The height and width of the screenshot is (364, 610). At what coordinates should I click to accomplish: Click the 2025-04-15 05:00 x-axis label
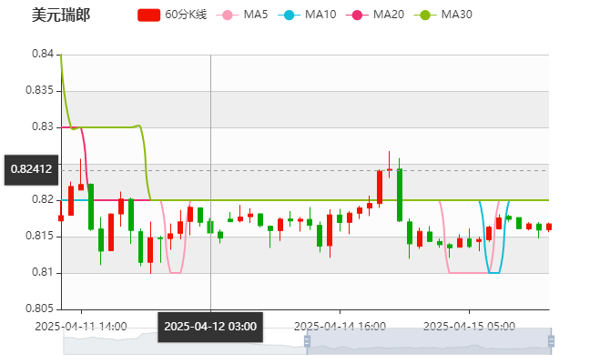tap(469, 327)
